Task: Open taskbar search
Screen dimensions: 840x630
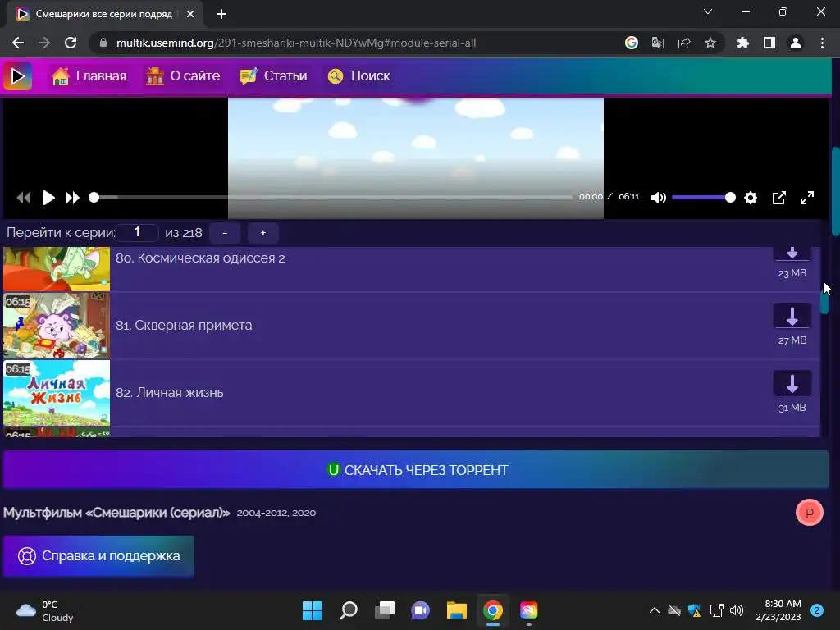Action: click(348, 610)
